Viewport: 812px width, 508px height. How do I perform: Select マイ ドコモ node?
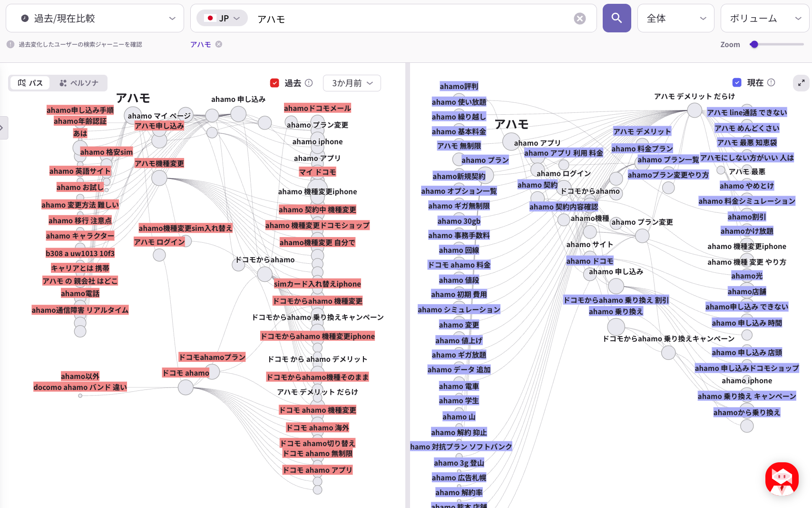317,172
